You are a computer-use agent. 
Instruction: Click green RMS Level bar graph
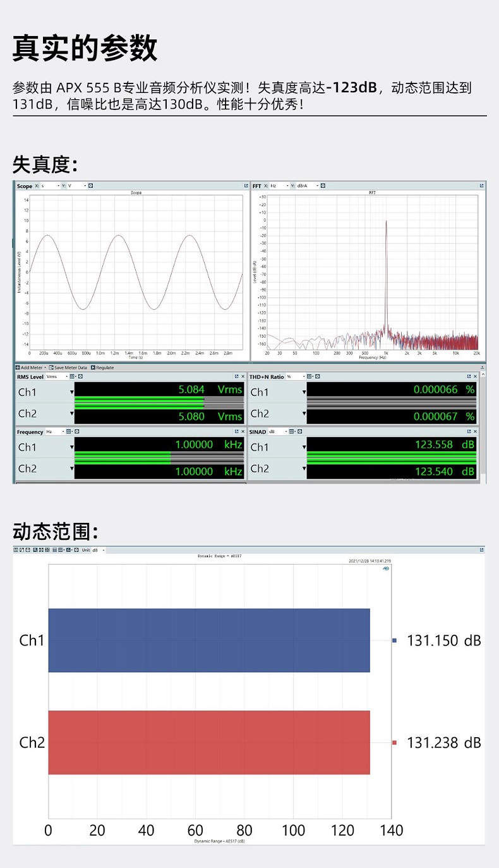click(140, 403)
